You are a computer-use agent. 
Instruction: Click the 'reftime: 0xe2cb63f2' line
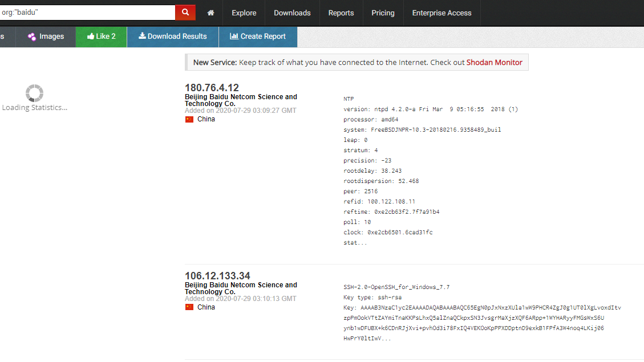pos(391,211)
